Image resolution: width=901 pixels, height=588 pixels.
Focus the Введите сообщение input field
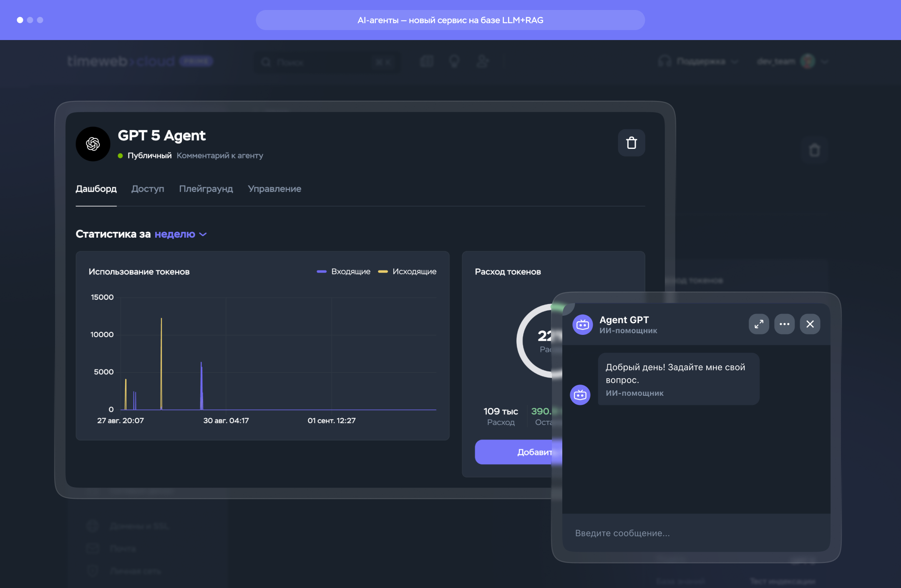pos(696,533)
